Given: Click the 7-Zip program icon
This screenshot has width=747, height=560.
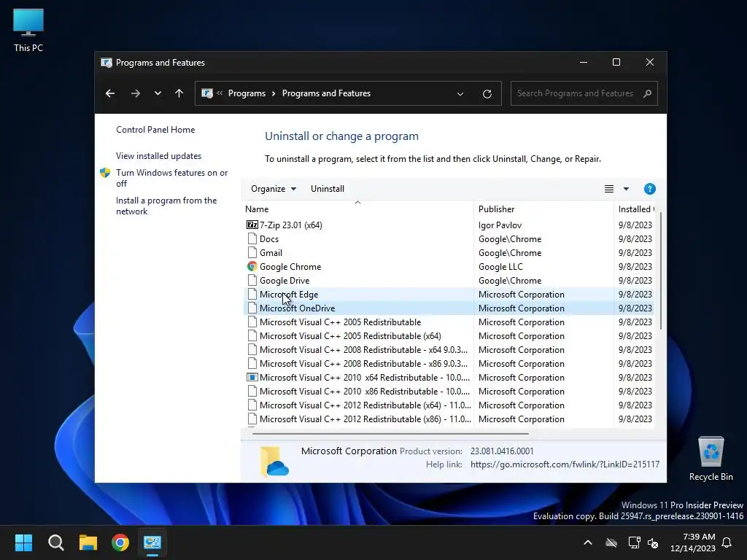Looking at the screenshot, I should pos(252,225).
